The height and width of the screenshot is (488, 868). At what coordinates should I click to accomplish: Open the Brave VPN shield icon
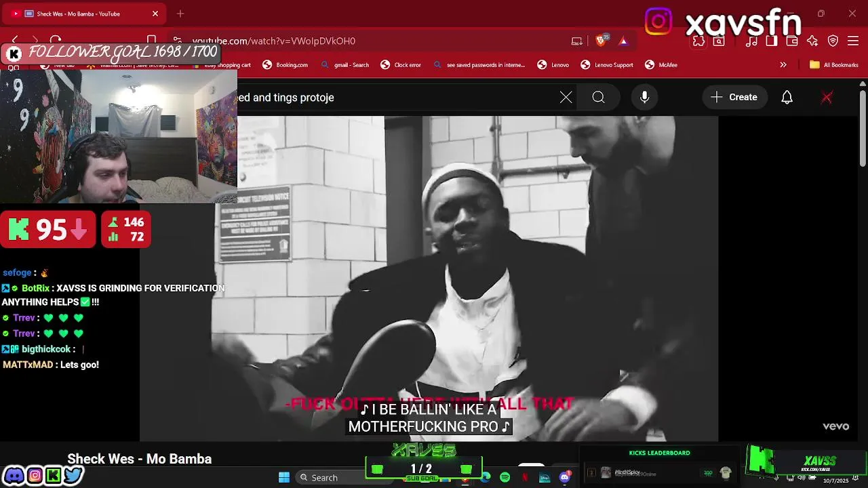(x=833, y=41)
